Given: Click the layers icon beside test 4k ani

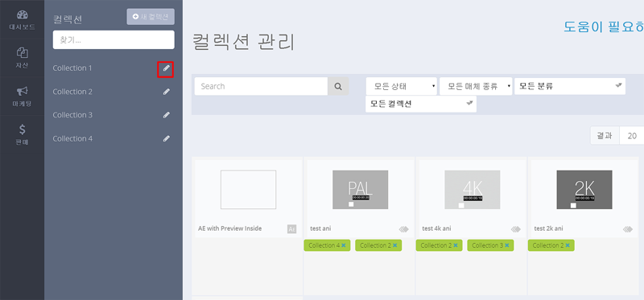Looking at the screenshot, I should 515,229.
